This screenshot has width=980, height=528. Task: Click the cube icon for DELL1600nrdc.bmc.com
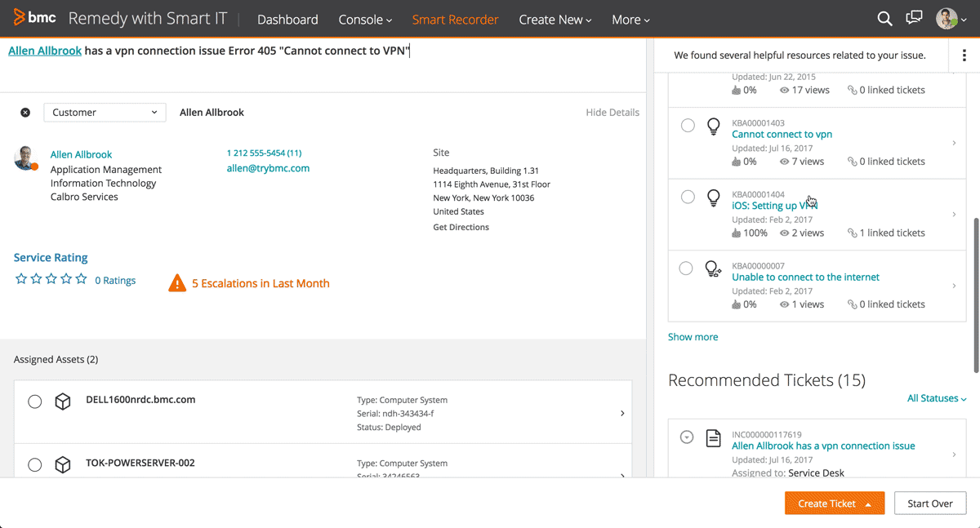point(63,402)
